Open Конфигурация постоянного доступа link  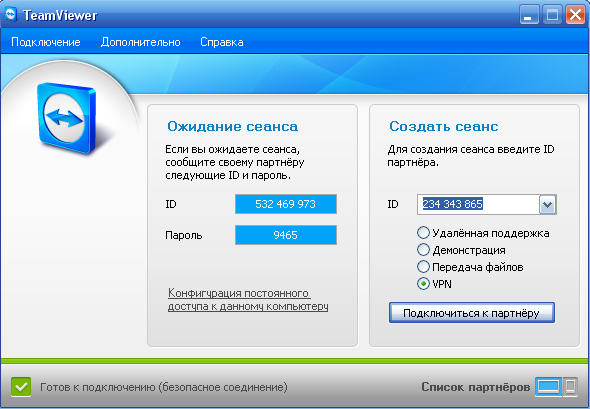click(x=248, y=300)
